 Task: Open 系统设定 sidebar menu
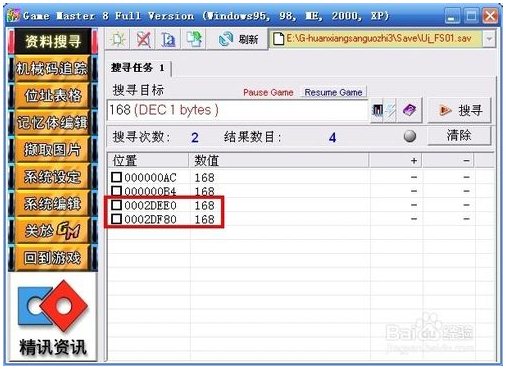(x=53, y=177)
